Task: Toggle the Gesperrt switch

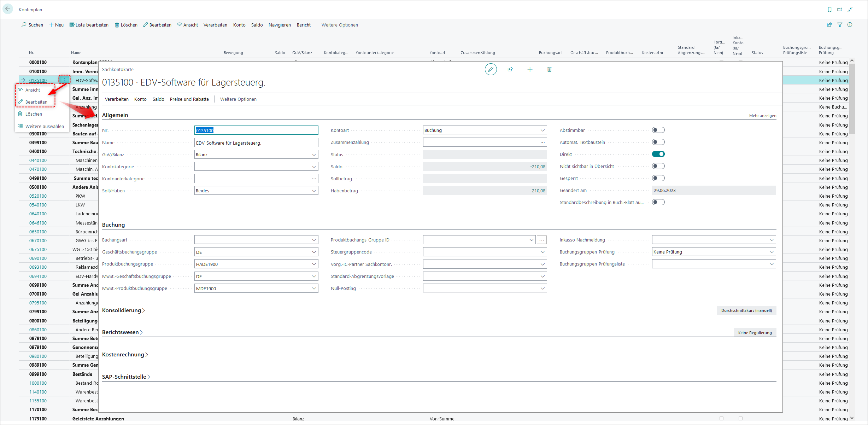Action: tap(658, 178)
